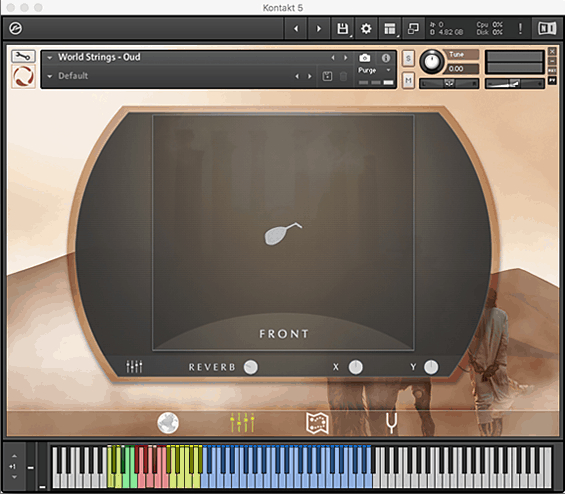Click the Y position knob
Screen dimensions: 565x494
click(x=431, y=367)
